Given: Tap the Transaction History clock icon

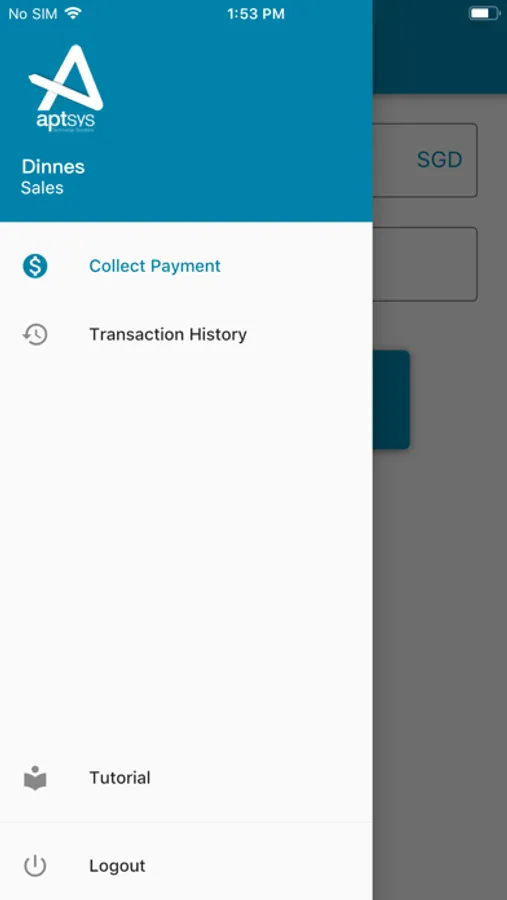Looking at the screenshot, I should tap(35, 335).
